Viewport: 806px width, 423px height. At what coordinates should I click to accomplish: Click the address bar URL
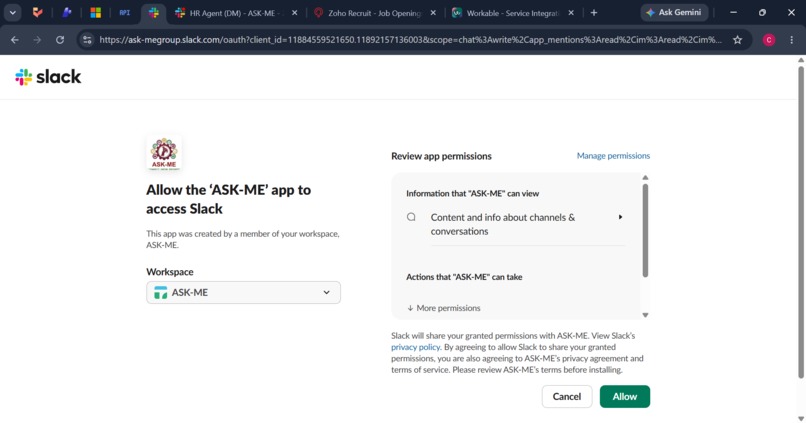(410, 40)
